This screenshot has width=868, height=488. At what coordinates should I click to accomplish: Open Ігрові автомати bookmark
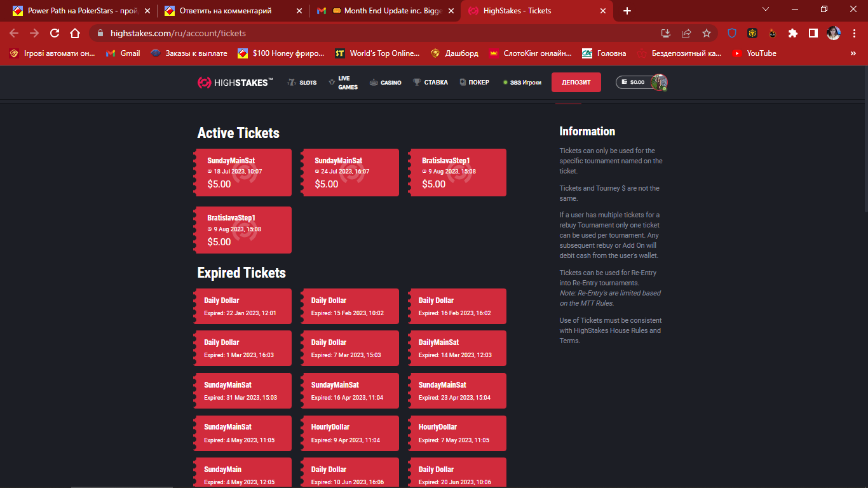coord(52,53)
